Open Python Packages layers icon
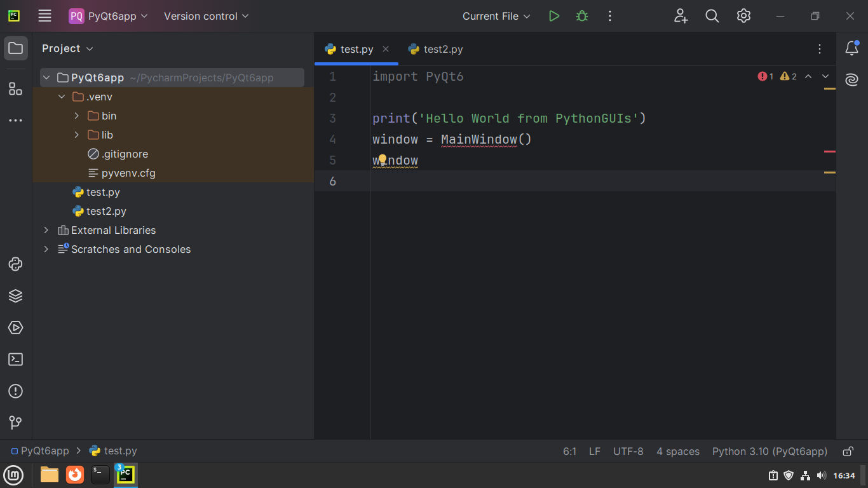This screenshot has width=868, height=488. click(16, 296)
